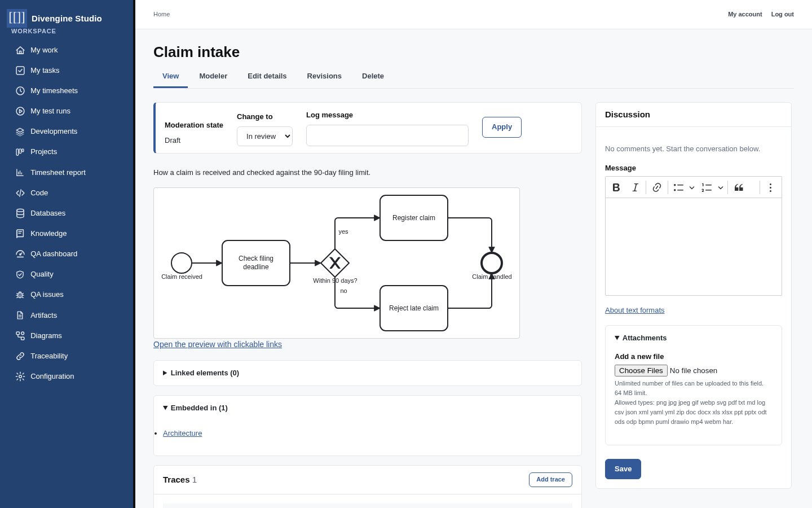812x508 pixels.
Task: Open the Revisions tab
Action: tap(324, 76)
